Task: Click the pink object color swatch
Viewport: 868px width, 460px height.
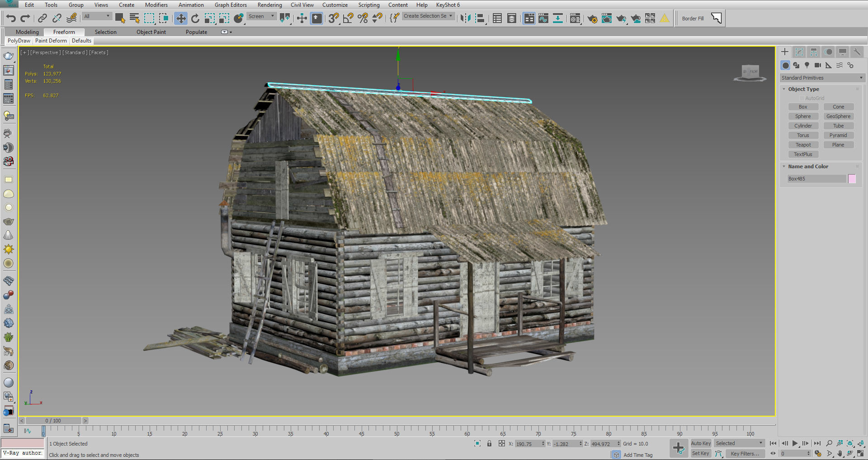Action: pyautogui.click(x=852, y=179)
